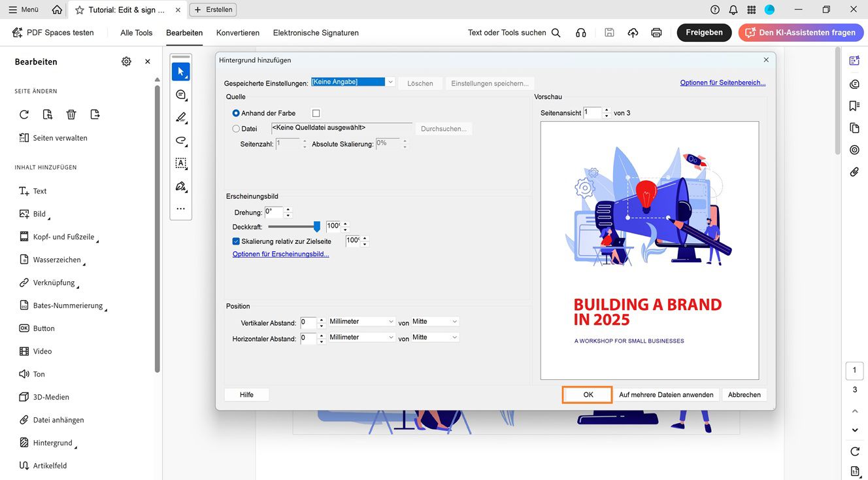Click OK to add the background

588,395
